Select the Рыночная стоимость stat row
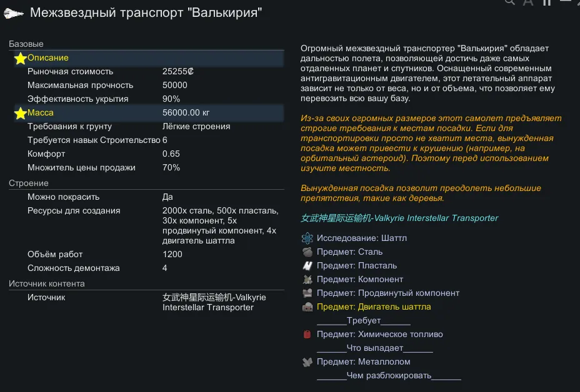 click(146, 72)
